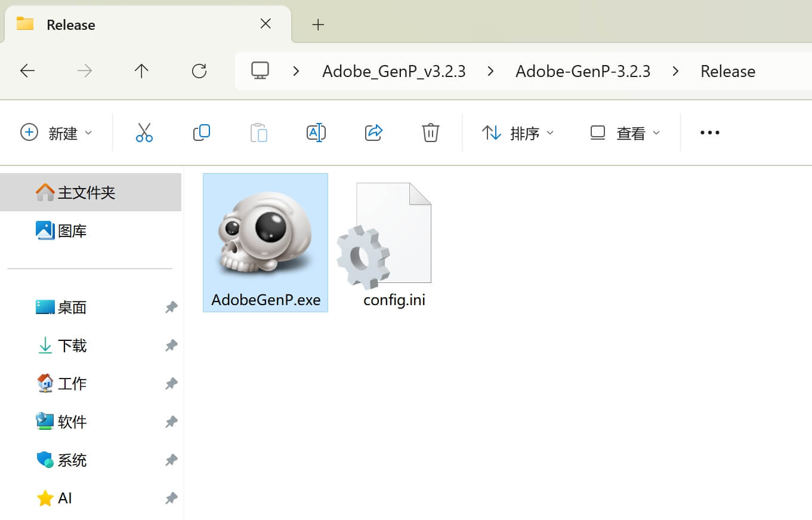This screenshot has height=520, width=812.
Task: Expand chevron after Adobe_GenP_v3.2.3
Action: tap(490, 71)
